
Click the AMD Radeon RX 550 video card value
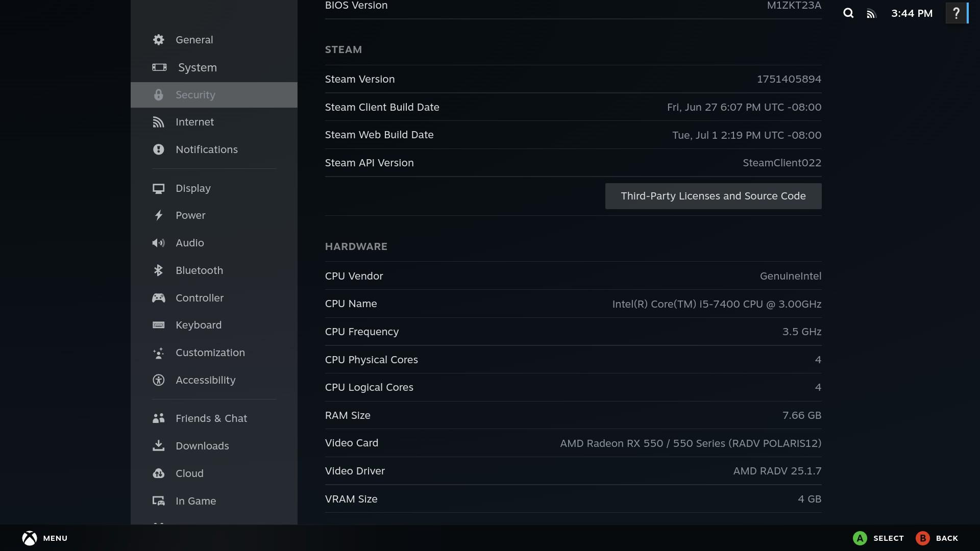[x=691, y=443]
